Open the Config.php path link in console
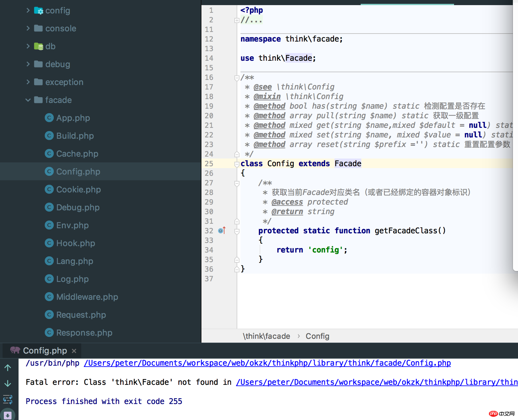Image resolution: width=518 pixels, height=420 pixels. 267,363
